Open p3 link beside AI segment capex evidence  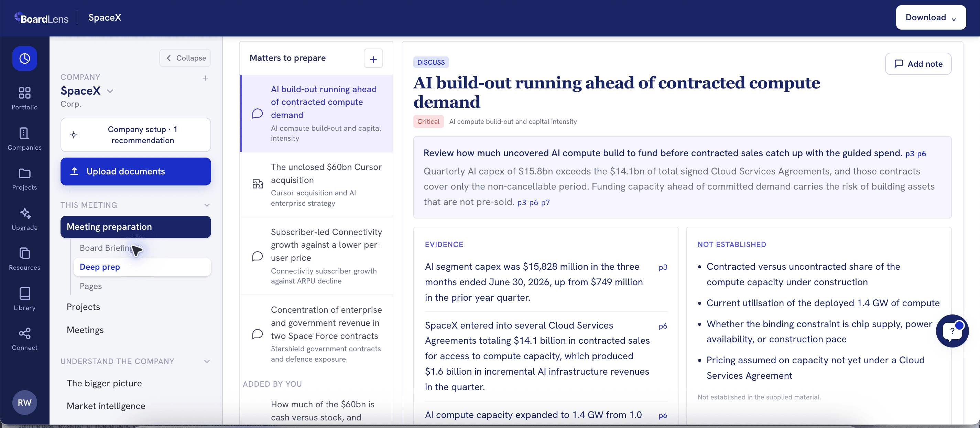click(x=663, y=267)
